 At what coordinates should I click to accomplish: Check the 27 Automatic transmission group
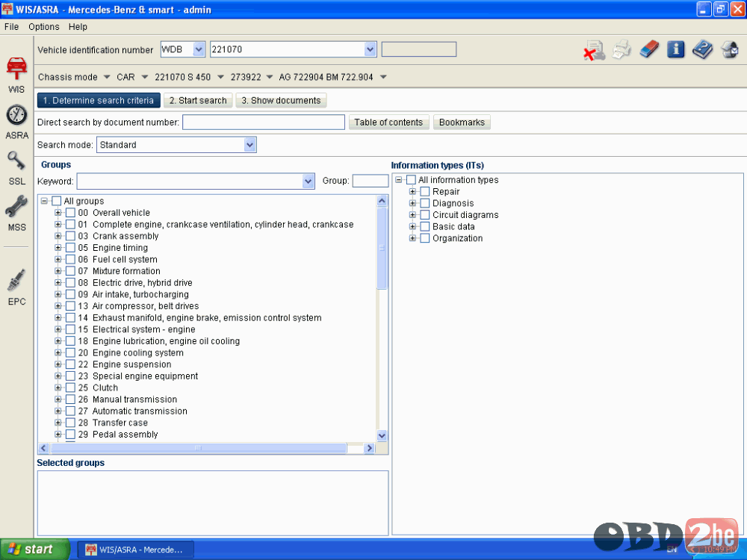[x=70, y=411]
